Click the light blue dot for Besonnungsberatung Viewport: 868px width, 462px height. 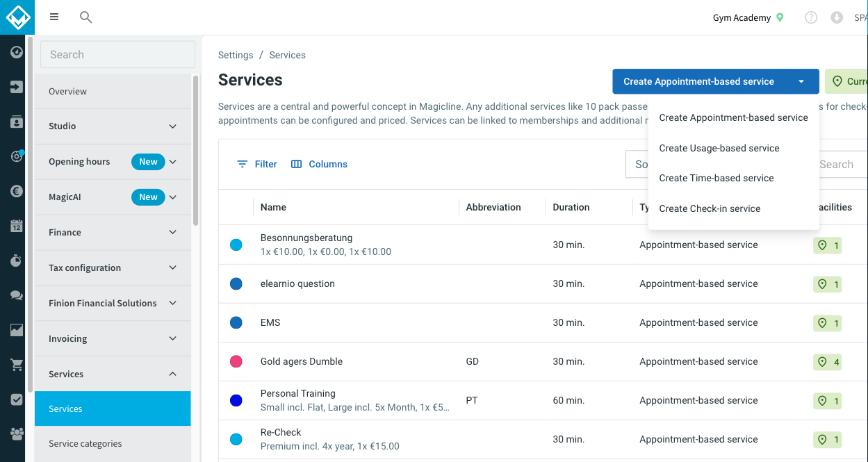(x=236, y=245)
